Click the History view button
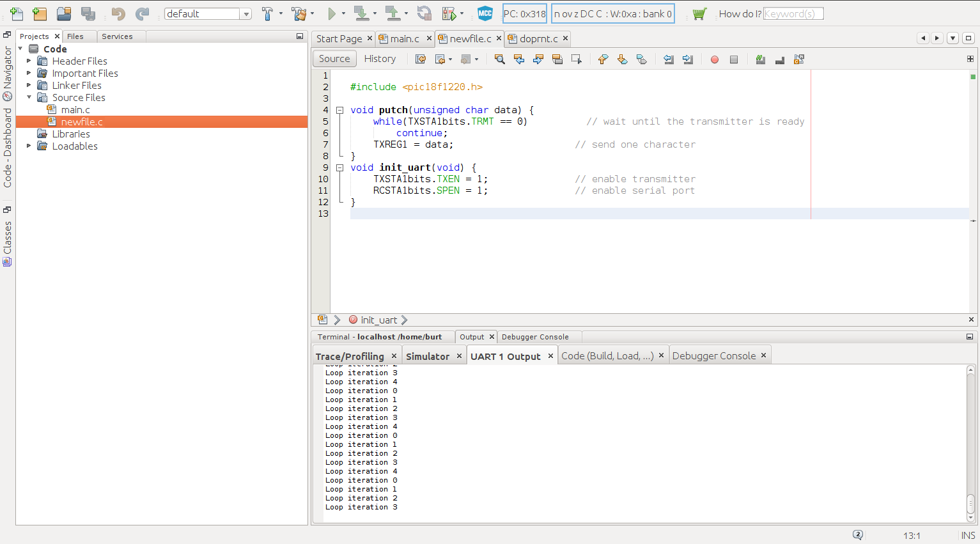The width and height of the screenshot is (980, 544). coord(380,59)
